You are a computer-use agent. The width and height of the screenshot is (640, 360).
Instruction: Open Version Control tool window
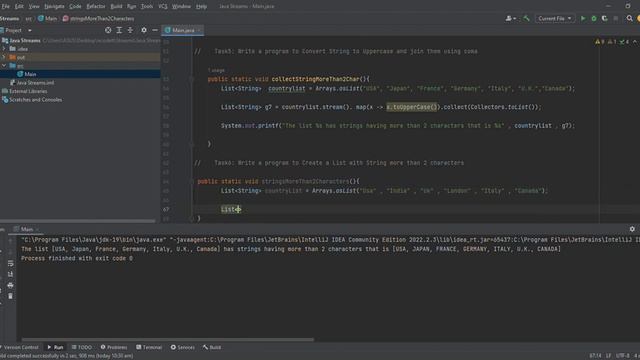tap(20, 347)
